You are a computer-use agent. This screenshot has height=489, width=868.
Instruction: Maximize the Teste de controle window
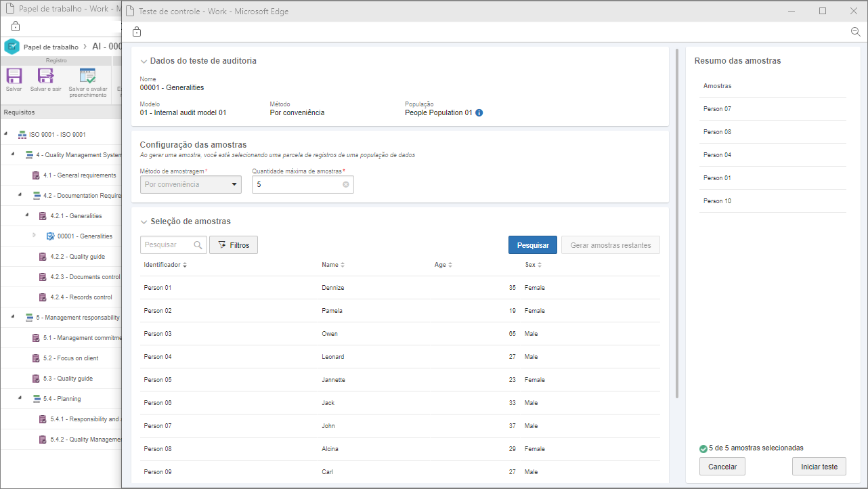click(x=823, y=11)
